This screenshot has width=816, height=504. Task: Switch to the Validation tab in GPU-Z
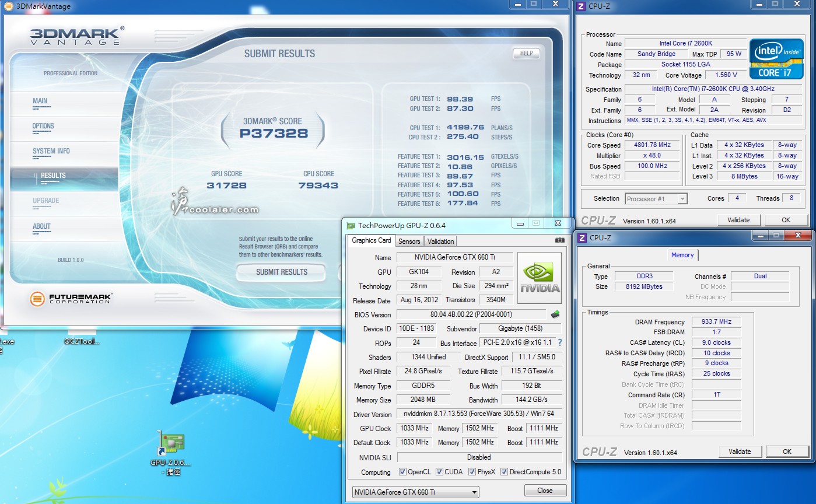pos(440,241)
